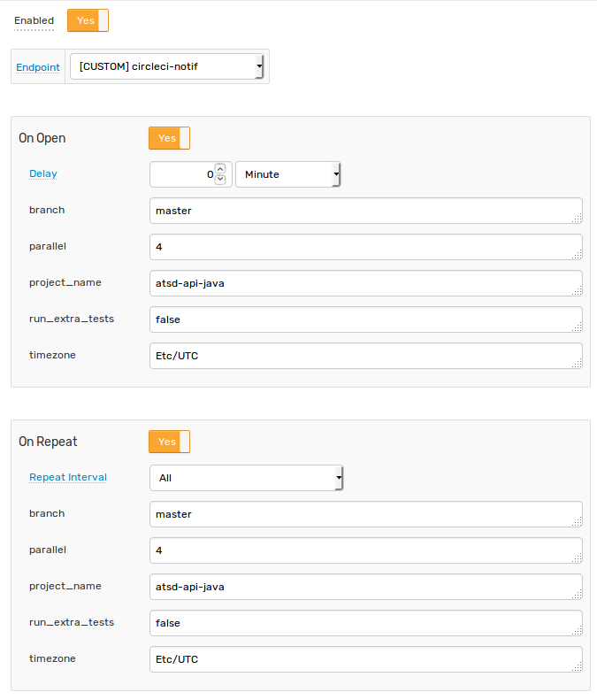The width and height of the screenshot is (597, 700).
Task: Increase the Delay value with up arrow
Action: click(220, 169)
